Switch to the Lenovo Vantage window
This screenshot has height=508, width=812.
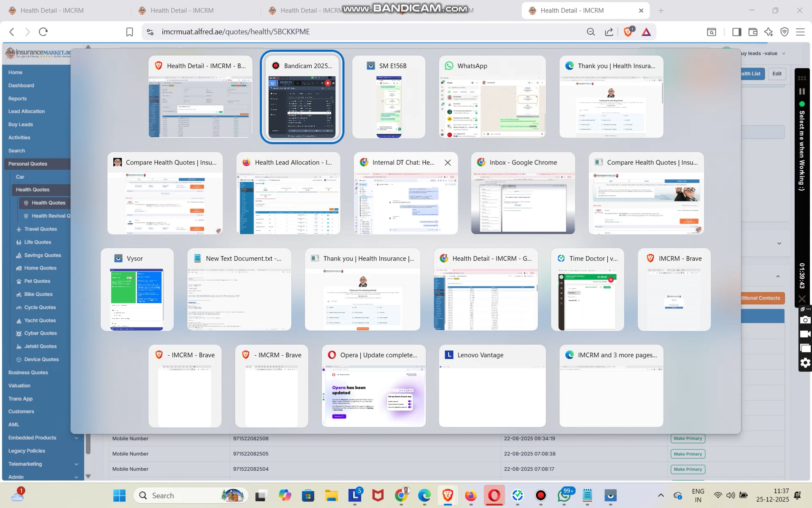[x=492, y=386]
